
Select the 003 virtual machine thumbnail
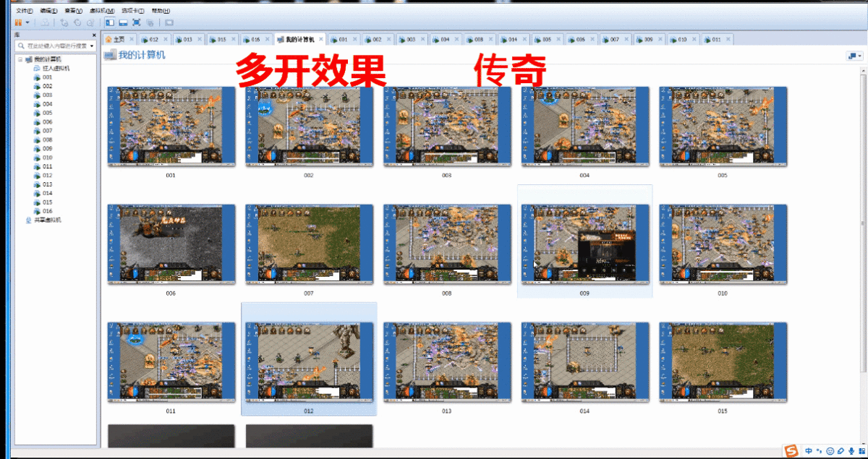pos(447,126)
